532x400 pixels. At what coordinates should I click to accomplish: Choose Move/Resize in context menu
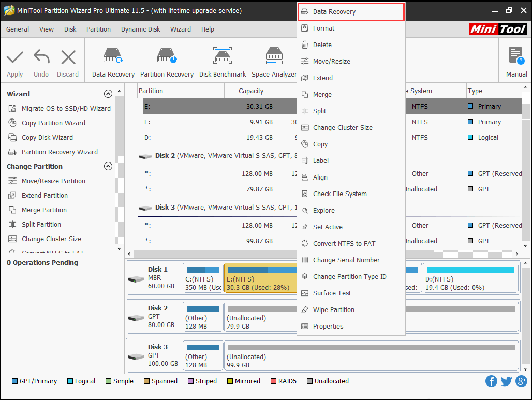351,62
